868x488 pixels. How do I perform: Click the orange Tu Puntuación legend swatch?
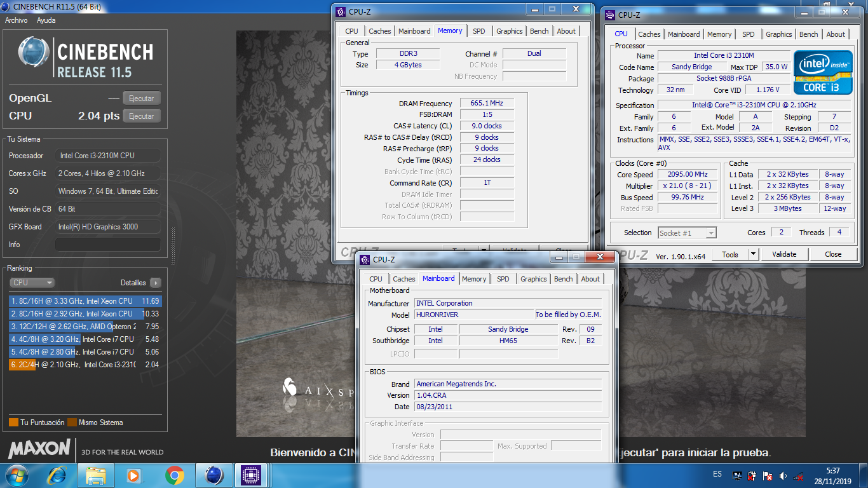[x=14, y=423]
